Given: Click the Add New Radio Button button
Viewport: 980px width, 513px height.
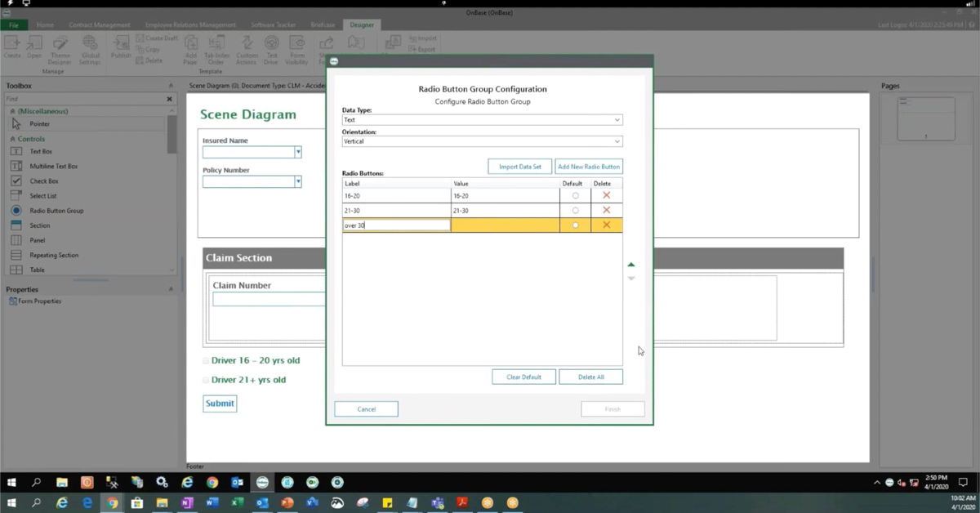Looking at the screenshot, I should (590, 166).
